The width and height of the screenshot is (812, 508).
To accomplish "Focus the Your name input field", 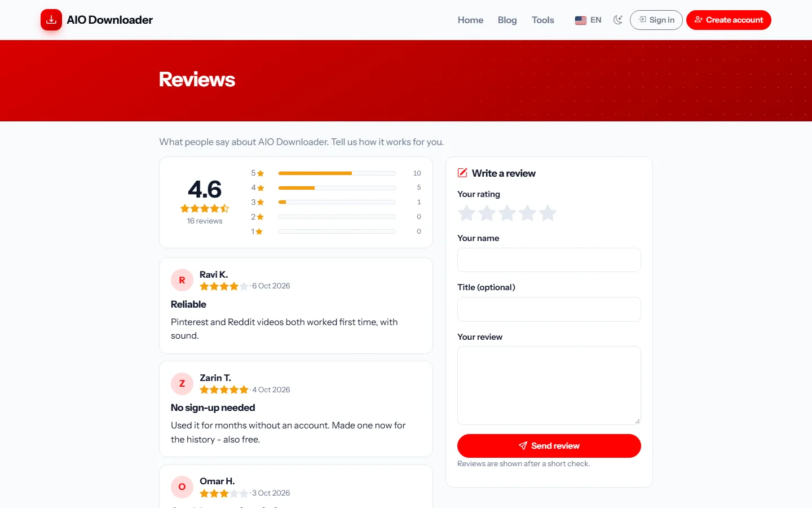I will pos(549,260).
